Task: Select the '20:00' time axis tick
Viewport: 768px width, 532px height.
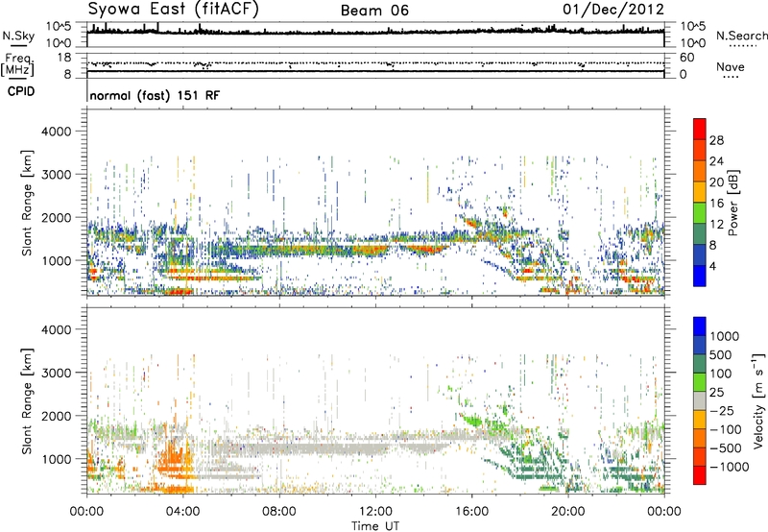Action: pyautogui.click(x=568, y=512)
